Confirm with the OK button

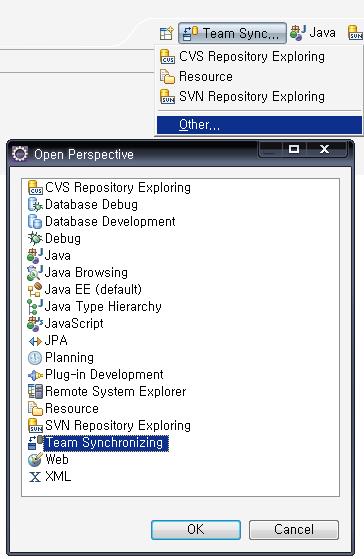coord(196,530)
